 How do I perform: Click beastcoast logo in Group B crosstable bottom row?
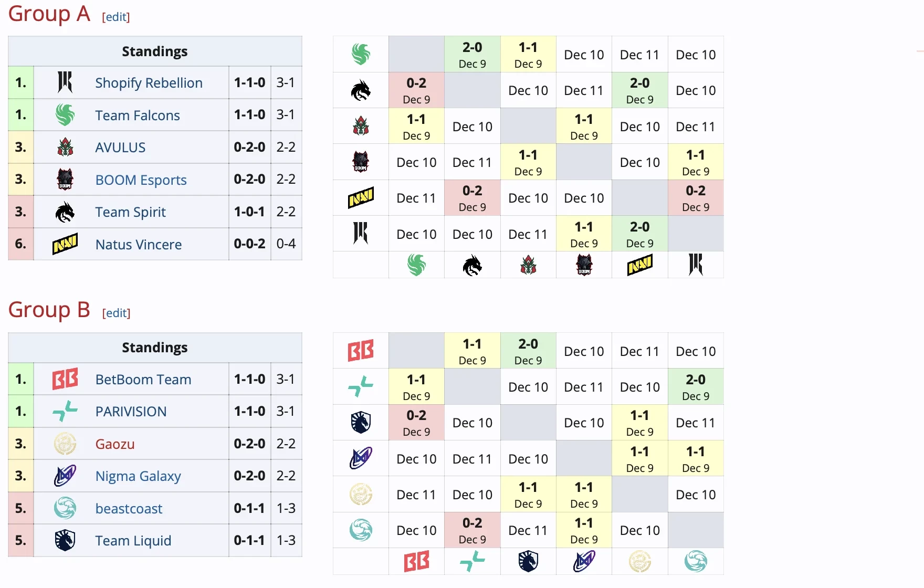tap(696, 561)
